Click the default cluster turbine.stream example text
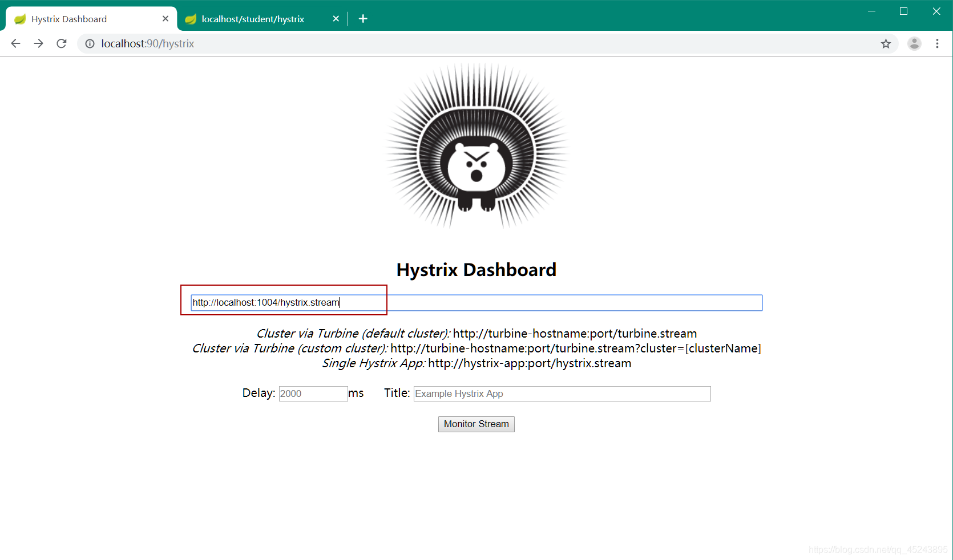Screen dimensions: 953x560 [x=476, y=334]
